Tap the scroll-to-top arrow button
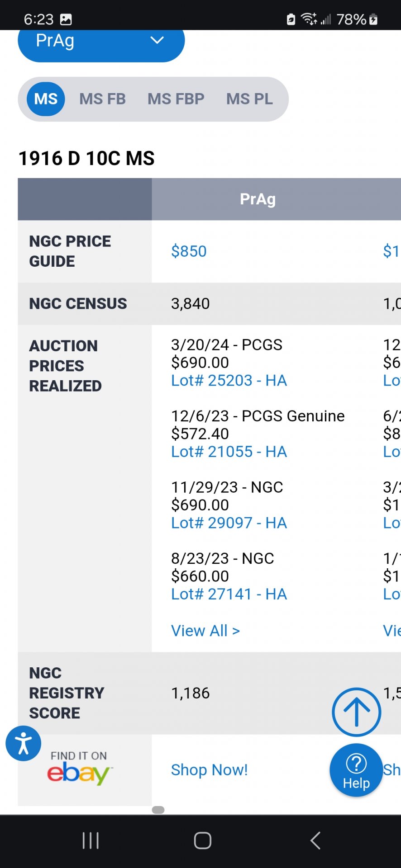Screen dimensions: 401x868 356,712
